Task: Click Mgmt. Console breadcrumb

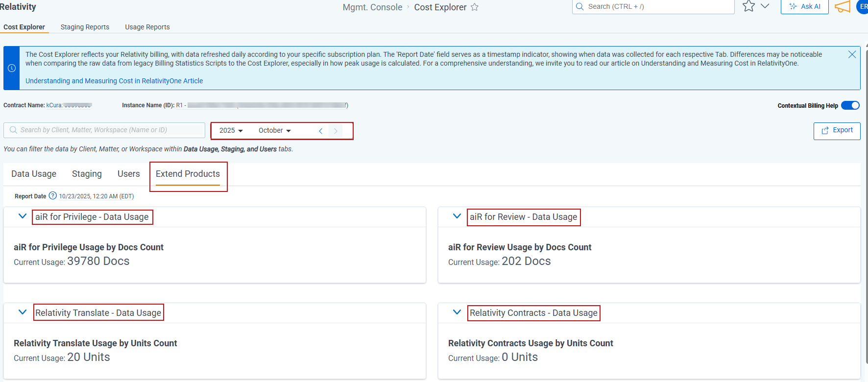Action: pos(372,7)
